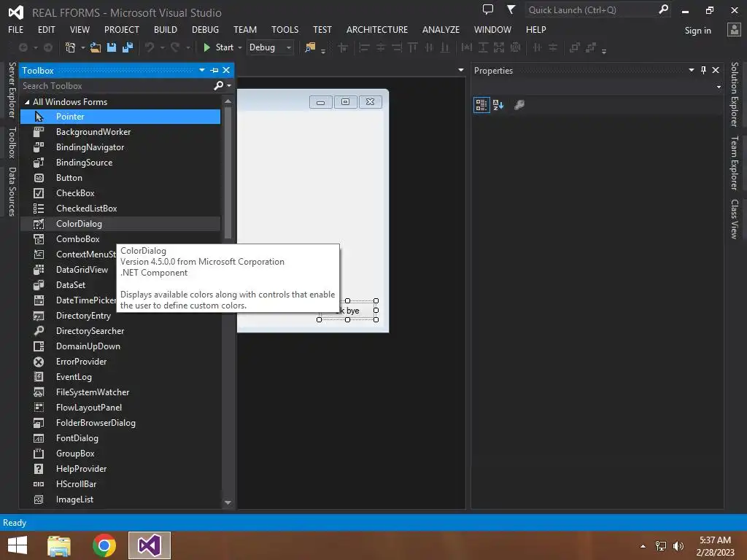Click the Save file toolbar icon
The height and width of the screenshot is (560, 747).
click(112, 47)
